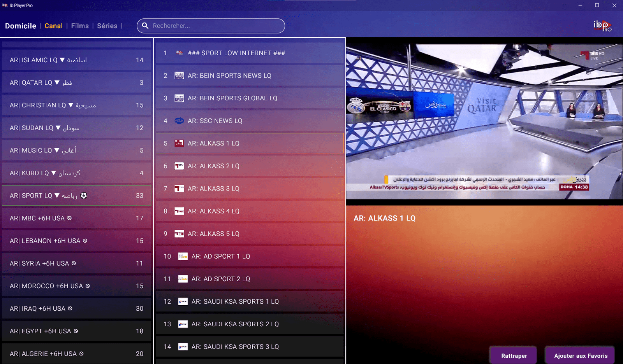Select channel ### SPORT LOW INTERNET ###
The width and height of the screenshot is (623, 364).
(x=250, y=53)
